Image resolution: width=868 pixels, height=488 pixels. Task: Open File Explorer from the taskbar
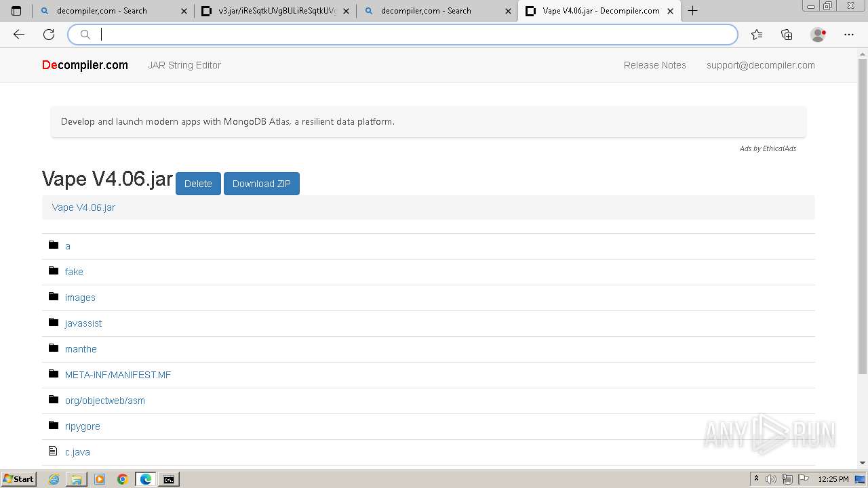click(x=77, y=479)
